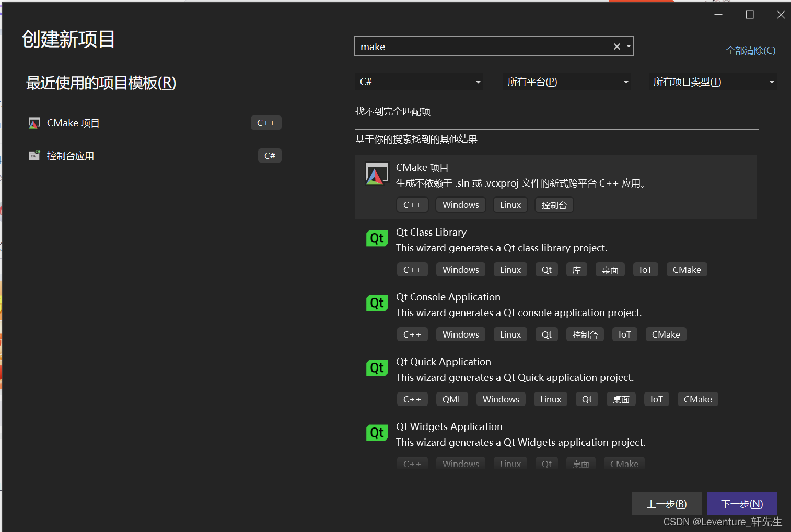Click the 上一步 back button
This screenshot has height=532, width=791.
pyautogui.click(x=667, y=504)
